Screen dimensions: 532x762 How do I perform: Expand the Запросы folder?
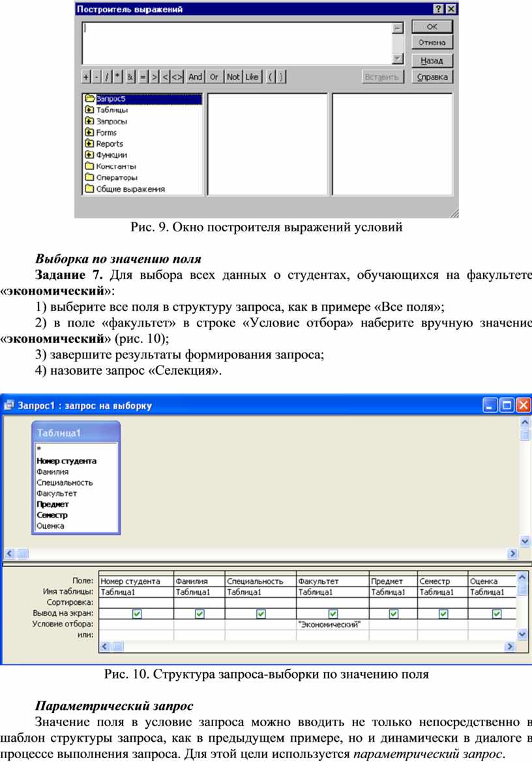point(89,121)
